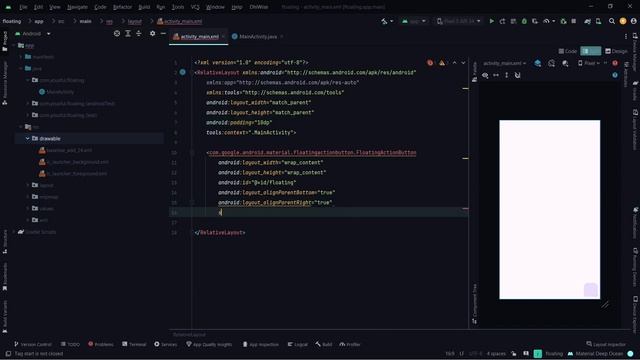Open the Version Control tool window

[33, 344]
